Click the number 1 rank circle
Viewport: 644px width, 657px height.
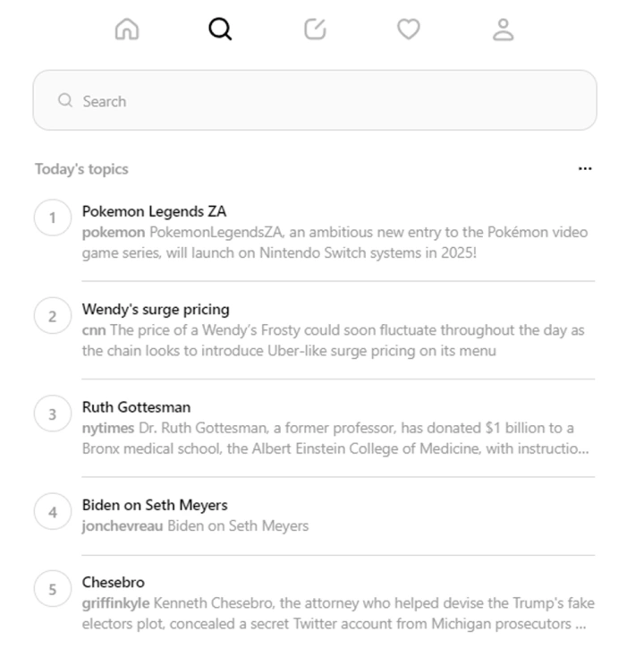pos(52,218)
